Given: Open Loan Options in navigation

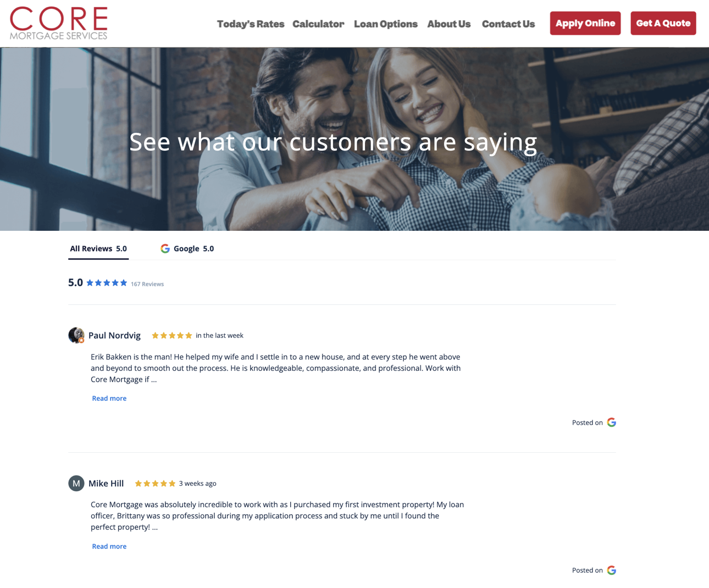Looking at the screenshot, I should click(386, 24).
